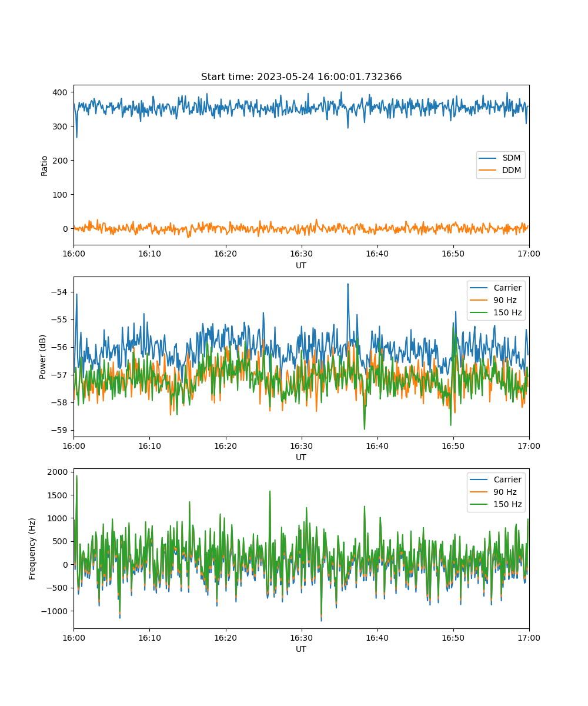
Task: Click the 1500 tick on Frequency axis
Action: point(59,495)
